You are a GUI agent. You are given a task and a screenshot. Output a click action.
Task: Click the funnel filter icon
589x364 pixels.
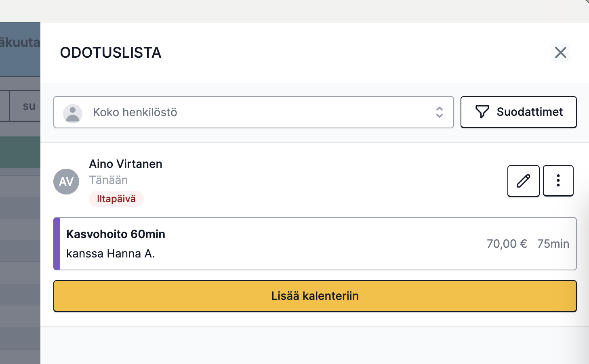pyautogui.click(x=482, y=112)
